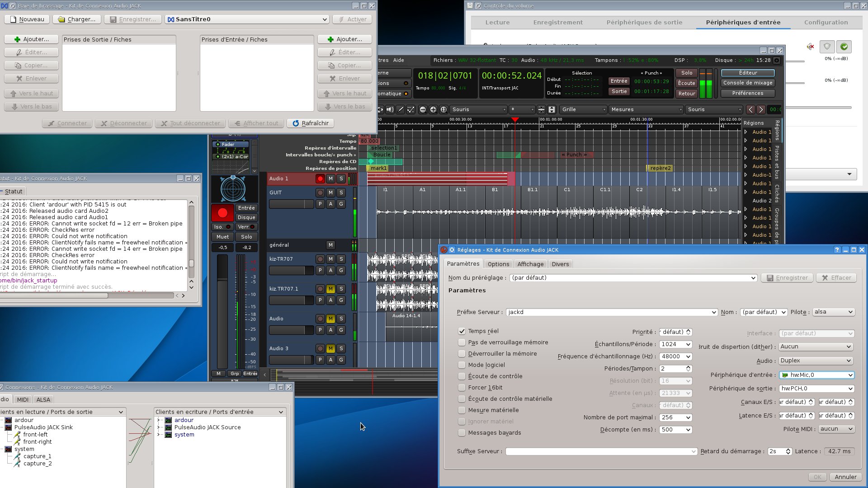Screen dimensions: 868x488
Task: Check Messages bavards option
Action: tap(462, 433)
